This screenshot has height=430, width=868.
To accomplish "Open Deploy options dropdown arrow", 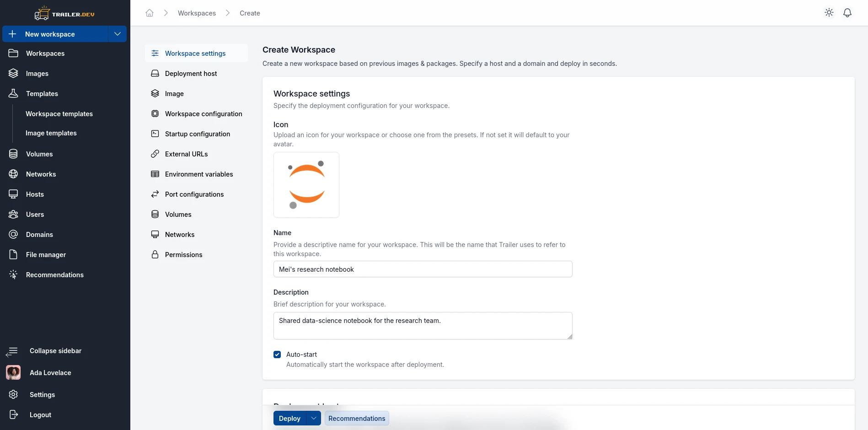I will pos(314,418).
